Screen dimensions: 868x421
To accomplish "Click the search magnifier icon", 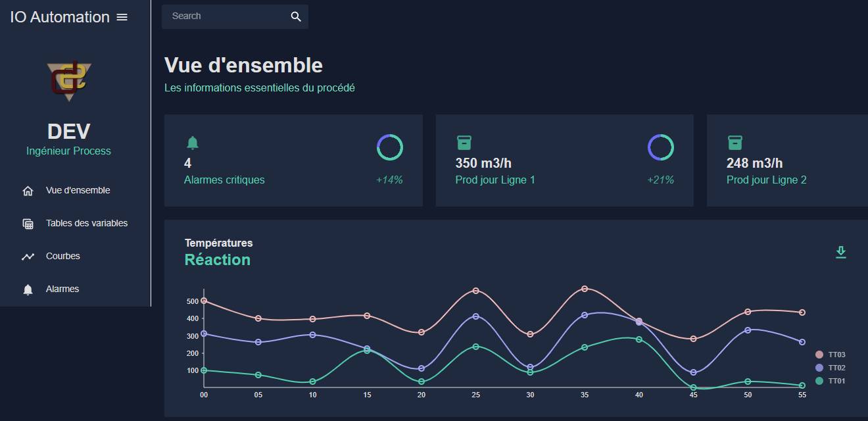I will point(296,16).
